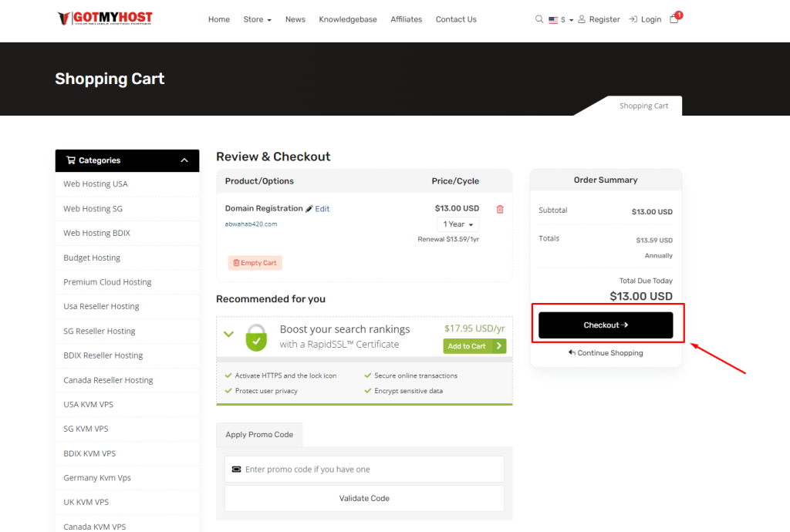The image size is (790, 532).
Task: Click the promo code input field
Action: coord(364,469)
